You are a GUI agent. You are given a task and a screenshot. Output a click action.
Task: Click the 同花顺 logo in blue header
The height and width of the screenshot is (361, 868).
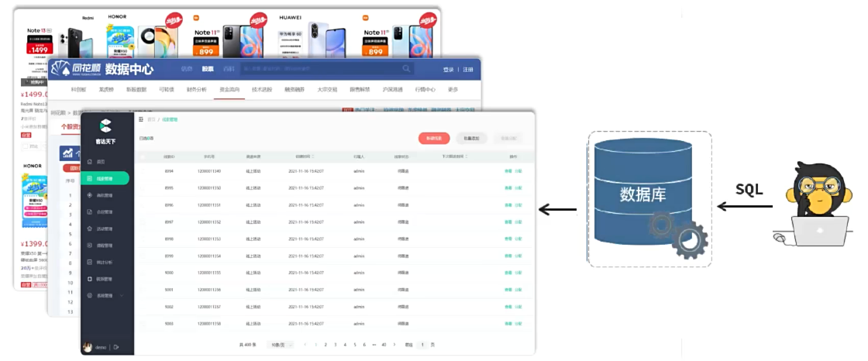76,70
